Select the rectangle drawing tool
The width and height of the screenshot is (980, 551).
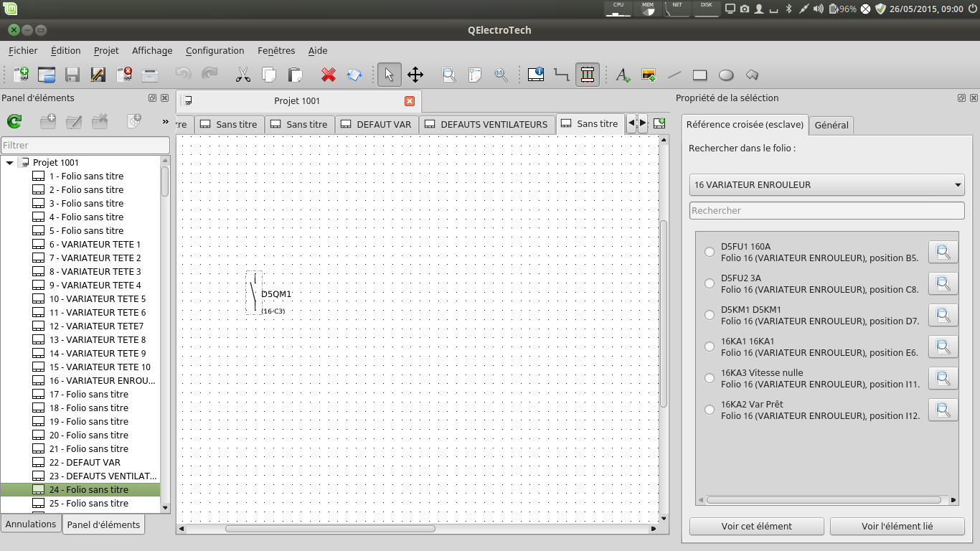[x=700, y=75]
